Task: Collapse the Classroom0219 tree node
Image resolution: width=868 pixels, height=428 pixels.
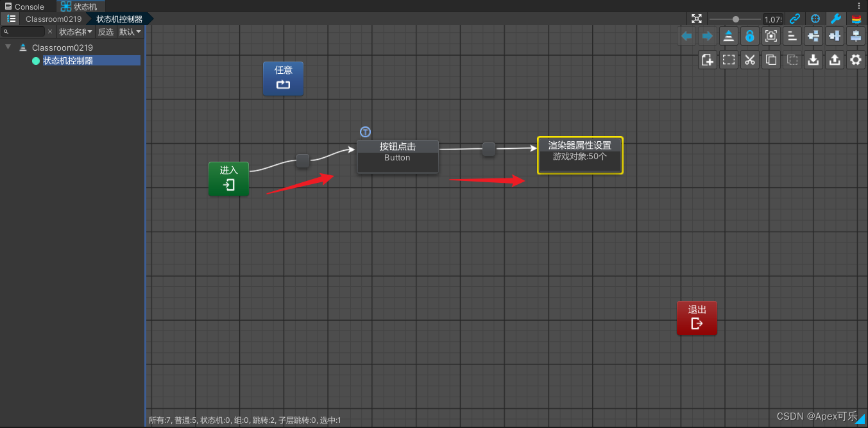Action: click(x=8, y=47)
